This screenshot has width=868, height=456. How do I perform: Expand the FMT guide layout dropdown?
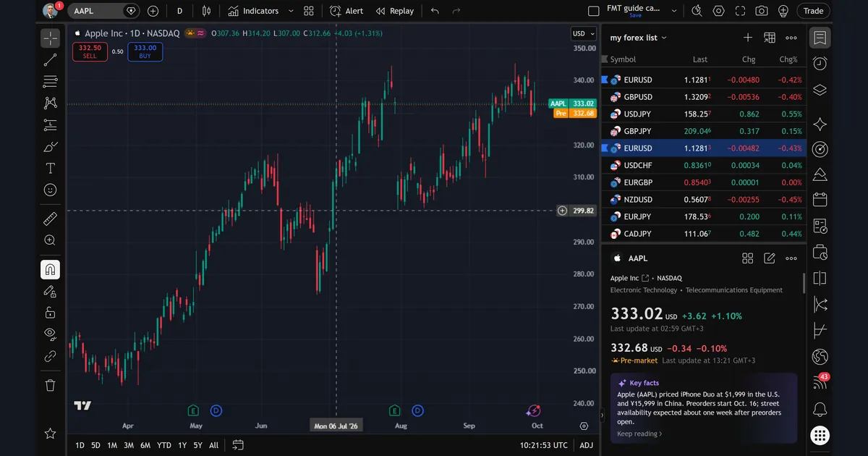pyautogui.click(x=674, y=11)
